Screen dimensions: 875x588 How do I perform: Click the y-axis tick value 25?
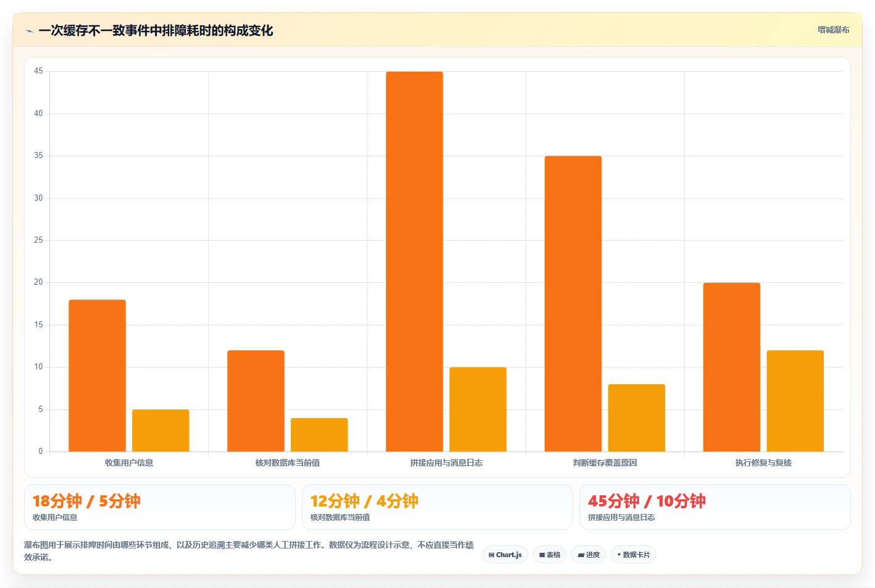coord(39,240)
